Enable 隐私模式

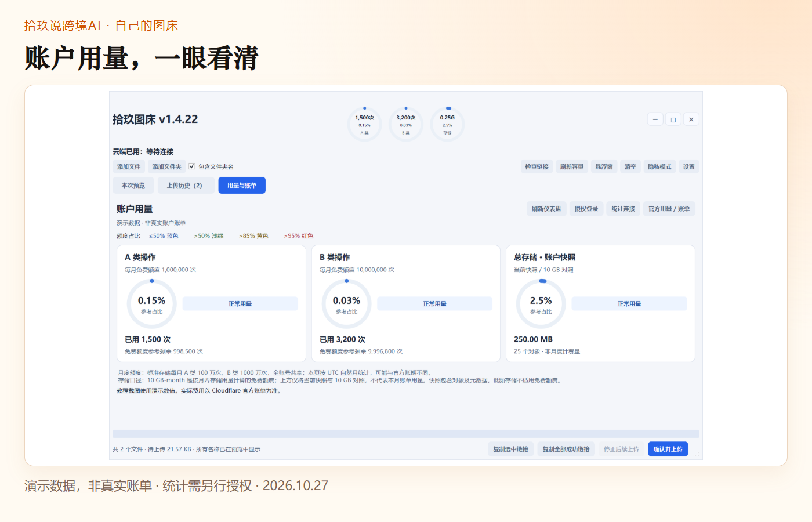[x=659, y=166]
